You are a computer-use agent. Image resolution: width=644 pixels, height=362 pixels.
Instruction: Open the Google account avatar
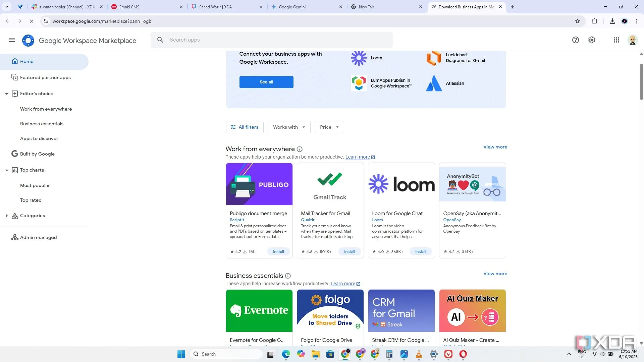tap(633, 40)
